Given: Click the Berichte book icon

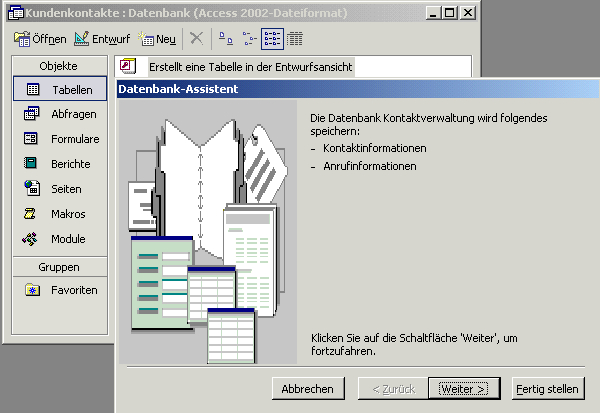Looking at the screenshot, I should click(30, 163).
